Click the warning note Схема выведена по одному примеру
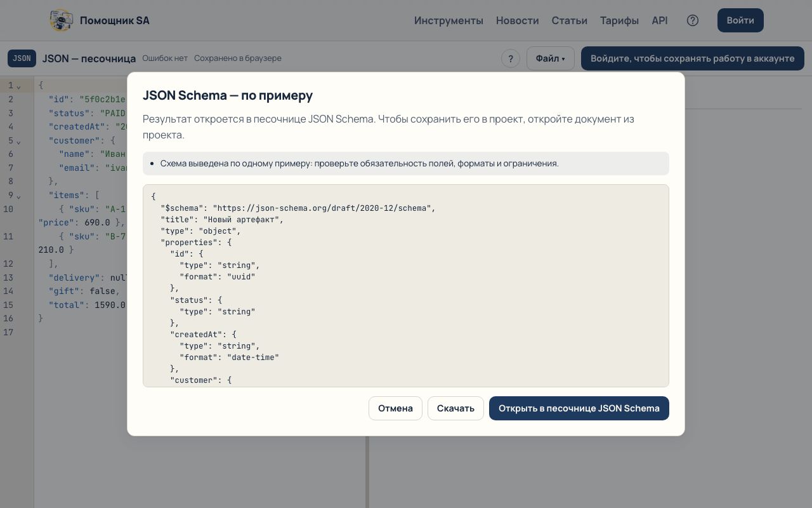This screenshot has width=812, height=508. click(x=406, y=163)
